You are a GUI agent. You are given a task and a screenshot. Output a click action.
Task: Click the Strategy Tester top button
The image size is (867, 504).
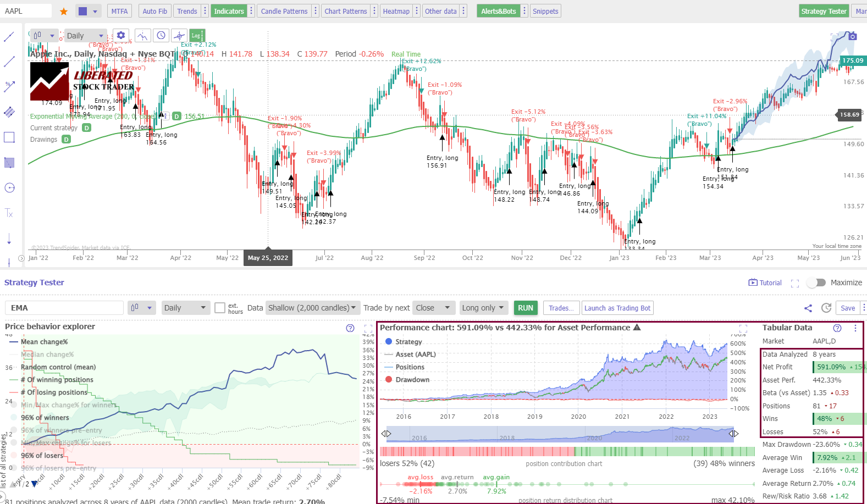tap(824, 11)
